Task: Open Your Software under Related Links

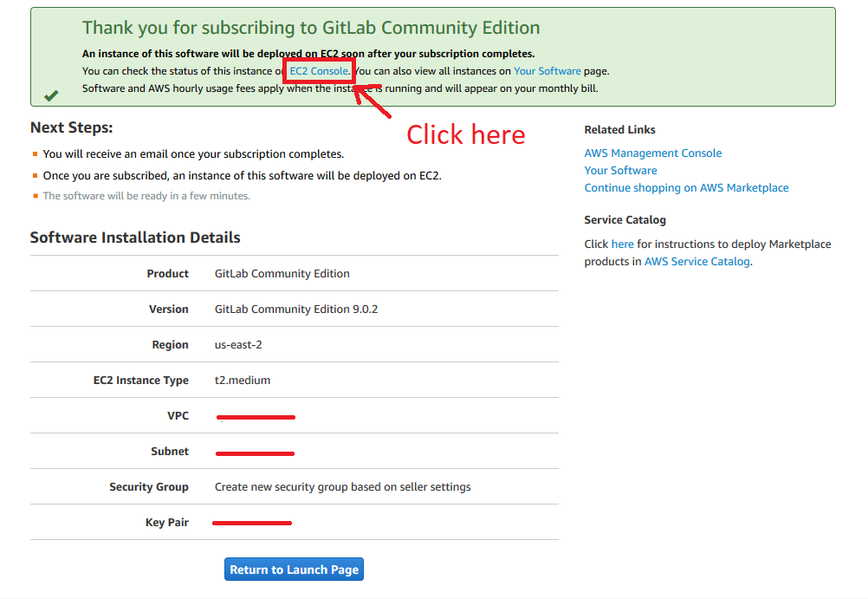Action: pyautogui.click(x=620, y=171)
